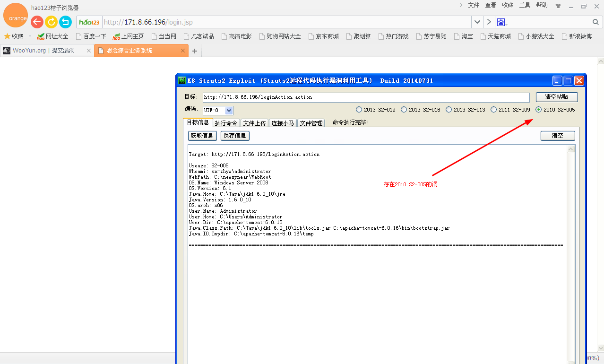This screenshot has height=364, width=604.
Task: Reload the page with yellow refresh button
Action: (x=51, y=22)
